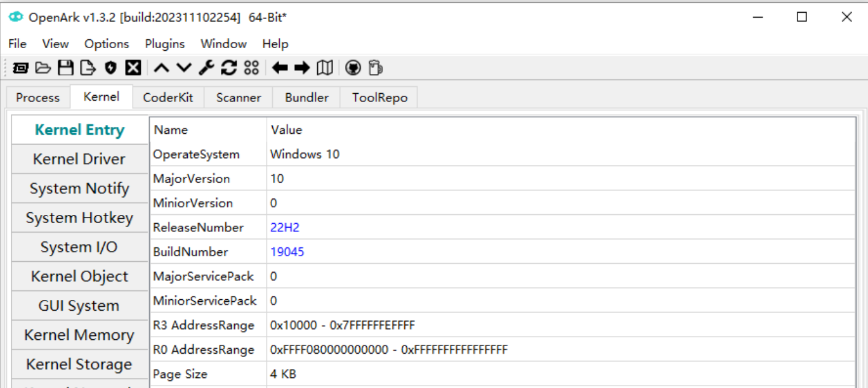Click the floppy disk save icon

pos(65,68)
